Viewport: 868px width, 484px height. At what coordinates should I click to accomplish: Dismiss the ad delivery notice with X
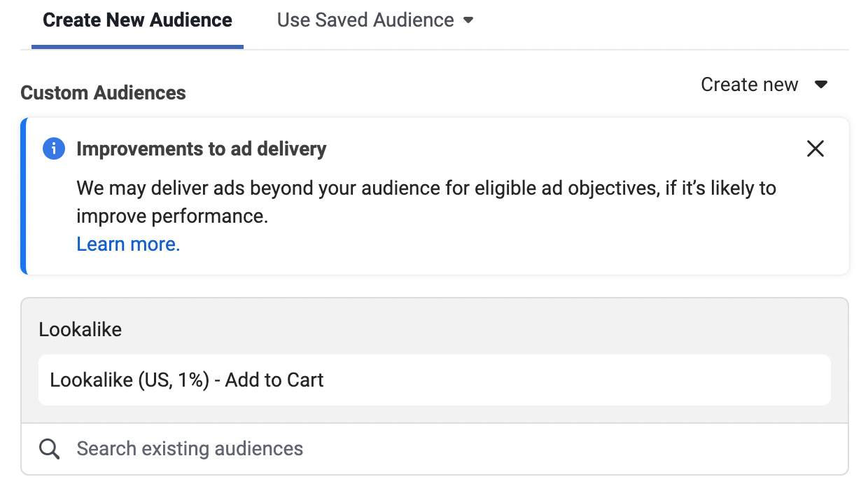pos(815,148)
